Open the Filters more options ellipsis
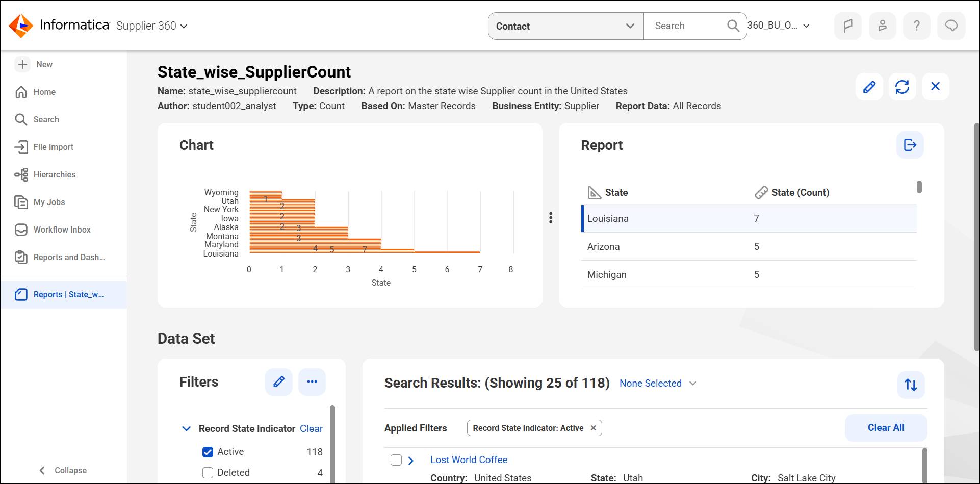This screenshot has height=484, width=980. click(312, 381)
